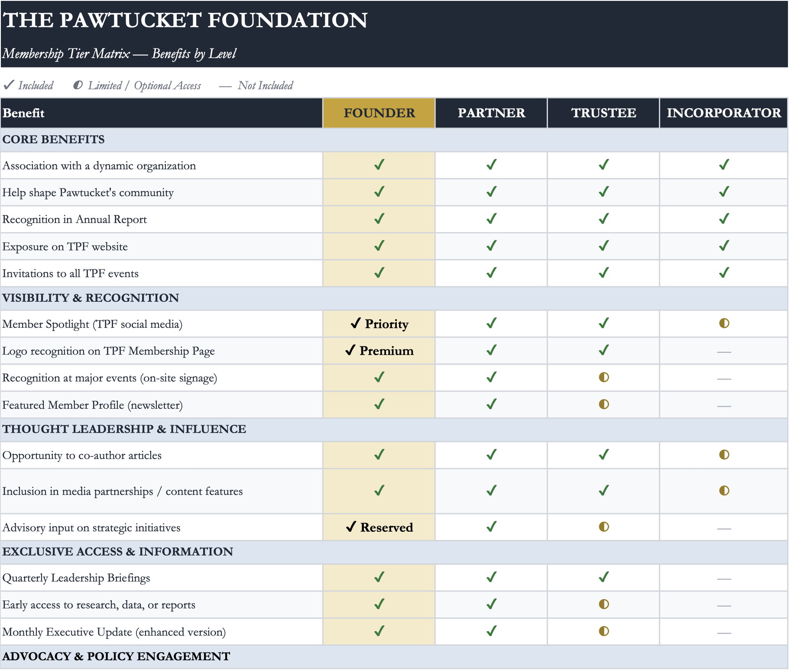Click Founder checkmark for Recognition at major events
Viewport: 791px width, 672px height.
[x=379, y=378]
